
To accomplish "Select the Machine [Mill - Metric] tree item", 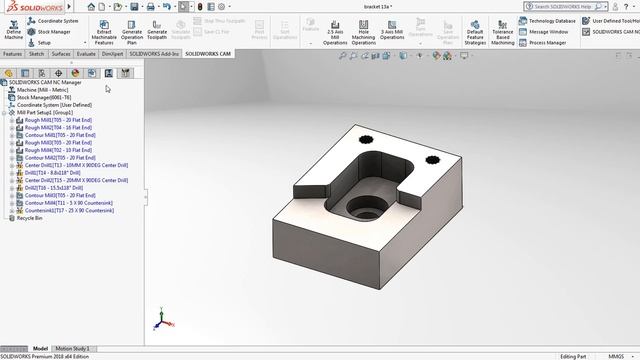I will tap(42, 90).
